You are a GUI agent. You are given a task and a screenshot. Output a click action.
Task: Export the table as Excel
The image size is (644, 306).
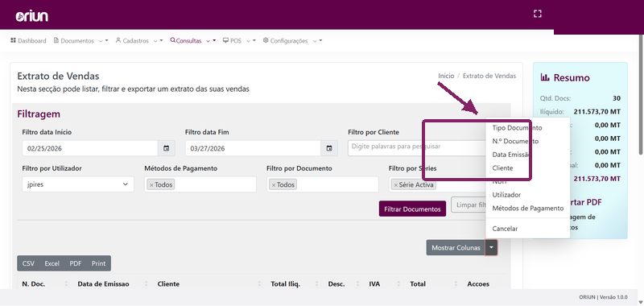[52, 263]
